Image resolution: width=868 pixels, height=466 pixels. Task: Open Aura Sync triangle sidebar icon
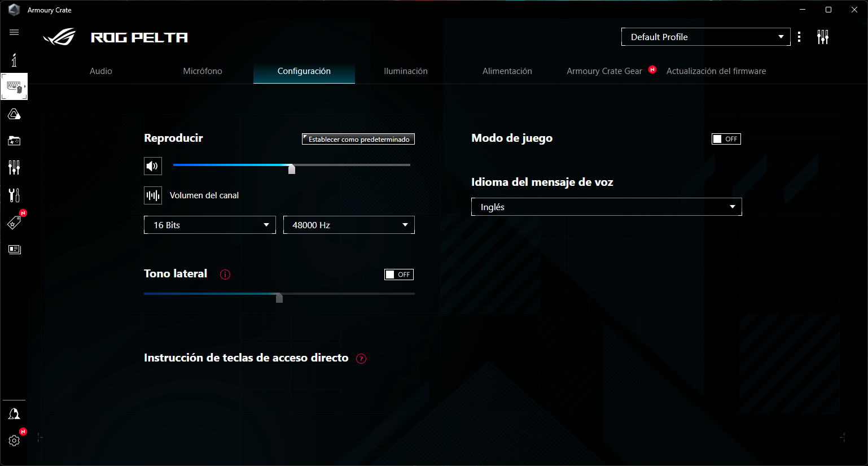14,115
